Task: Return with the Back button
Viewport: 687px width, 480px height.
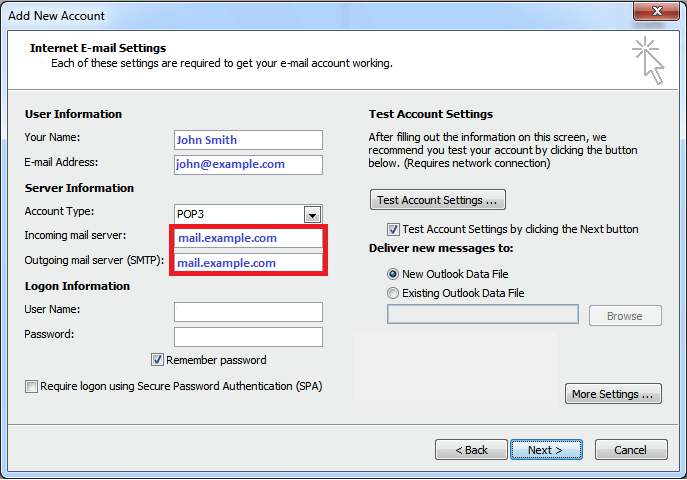Action: click(x=471, y=450)
